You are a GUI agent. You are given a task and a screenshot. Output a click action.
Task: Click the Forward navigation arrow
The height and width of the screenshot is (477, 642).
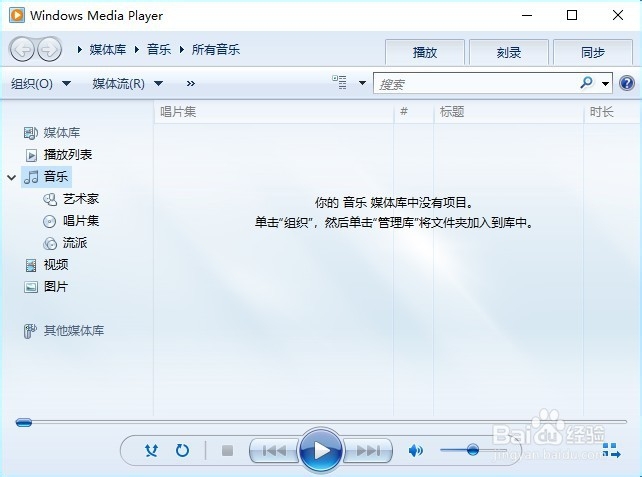[x=50, y=50]
